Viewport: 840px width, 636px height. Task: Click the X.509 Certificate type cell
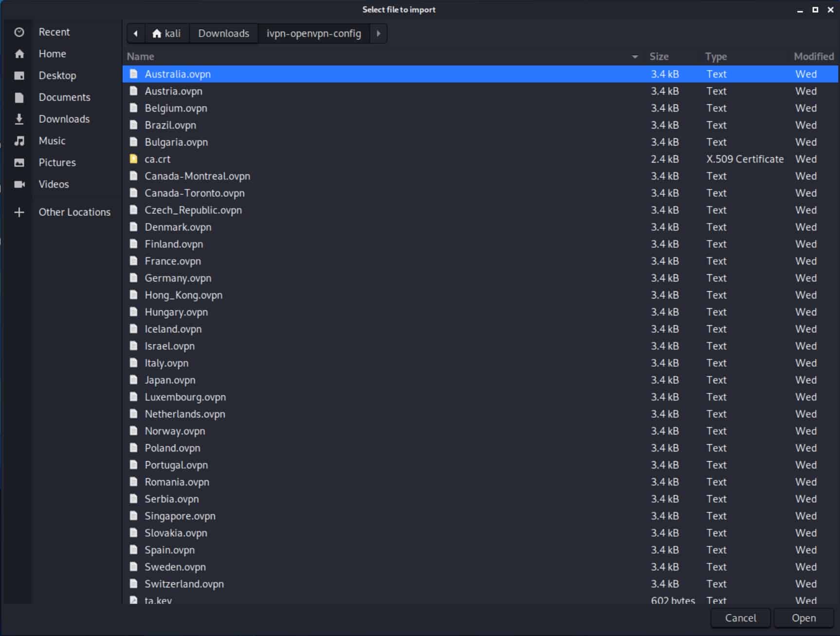[x=745, y=159]
